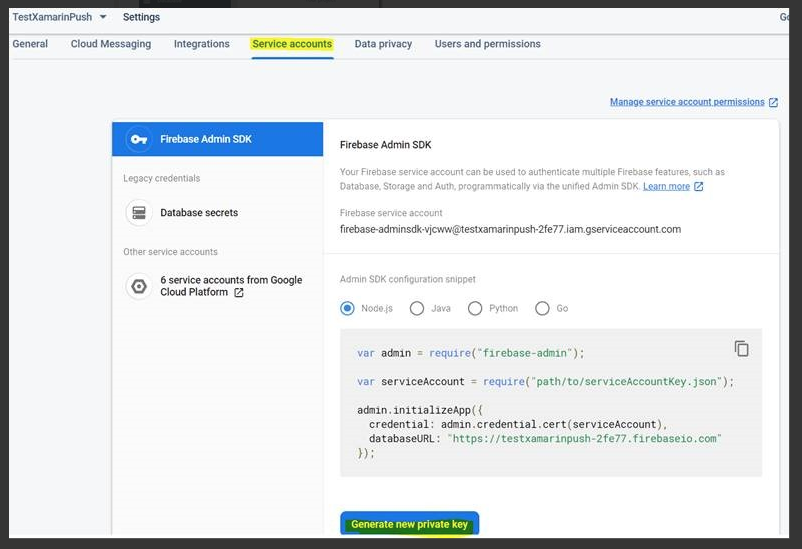Click the 'Legacy credentials' section label

(162, 178)
